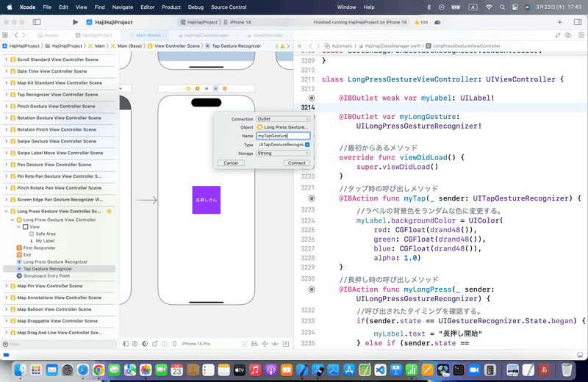588x382 pixels.
Task: Click the Name field containing myTapGesture
Action: 283,136
